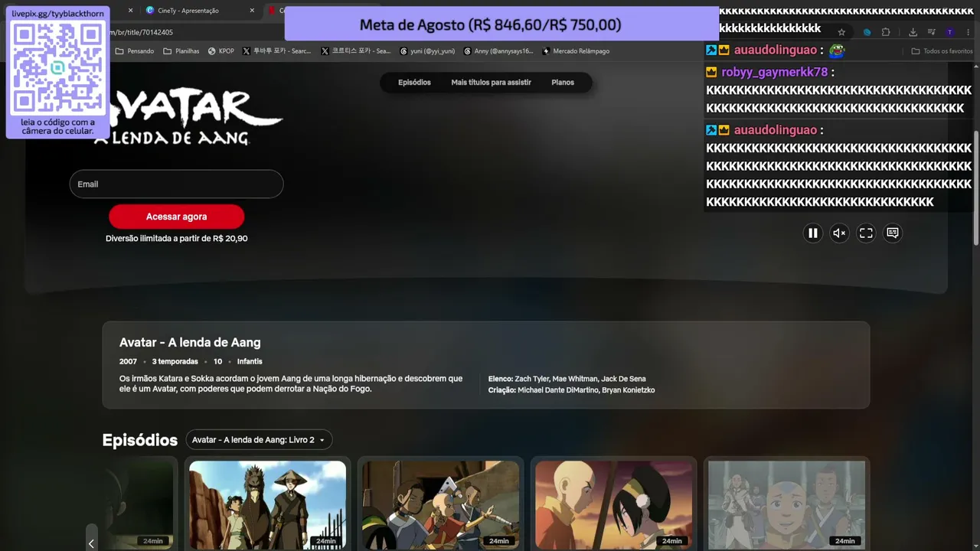The width and height of the screenshot is (980, 551).
Task: Expand the Livro 2 season dropdown
Action: coord(259,440)
